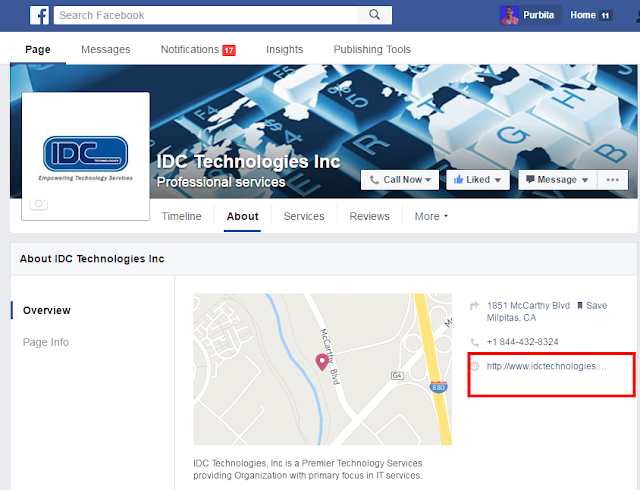Click the Professional services category text
The height and width of the screenshot is (490, 640).
221,182
